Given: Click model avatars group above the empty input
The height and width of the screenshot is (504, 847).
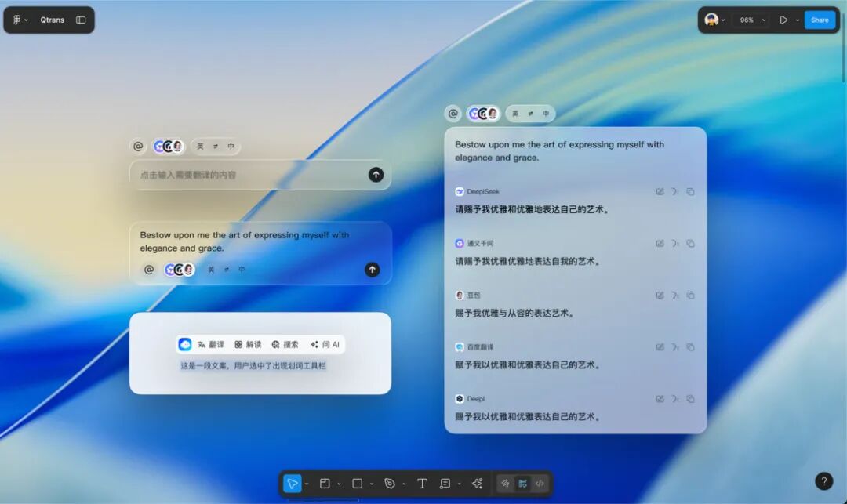Looking at the screenshot, I should [x=169, y=147].
